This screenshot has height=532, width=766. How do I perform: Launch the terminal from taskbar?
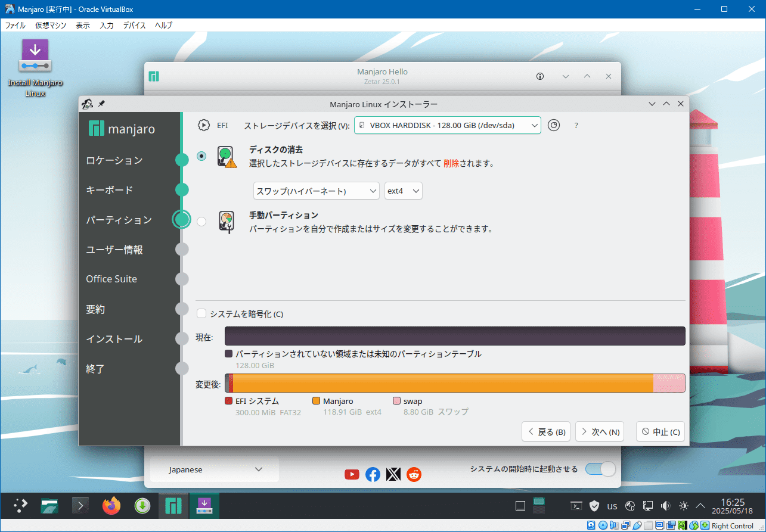(80, 506)
